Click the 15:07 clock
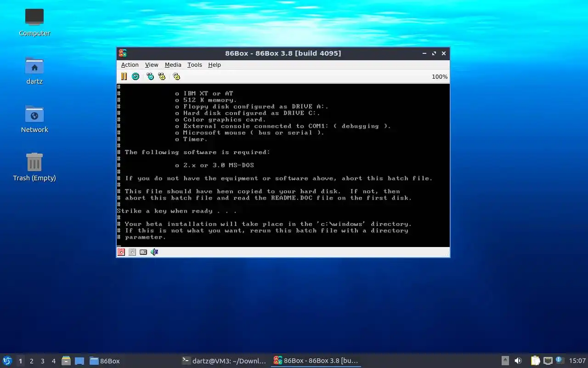Viewport: 588px width, 368px height. 577,361
